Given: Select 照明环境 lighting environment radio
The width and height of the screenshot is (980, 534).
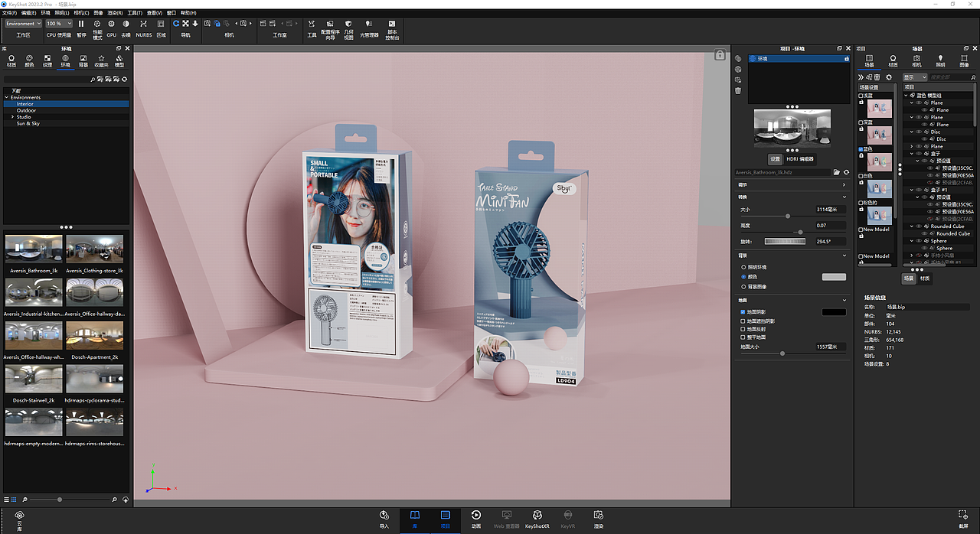Looking at the screenshot, I should 743,267.
